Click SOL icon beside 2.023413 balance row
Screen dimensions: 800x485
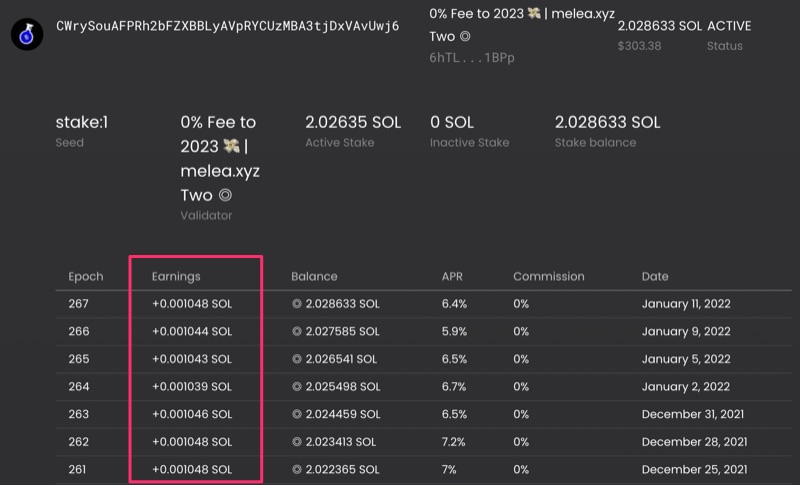(296, 442)
